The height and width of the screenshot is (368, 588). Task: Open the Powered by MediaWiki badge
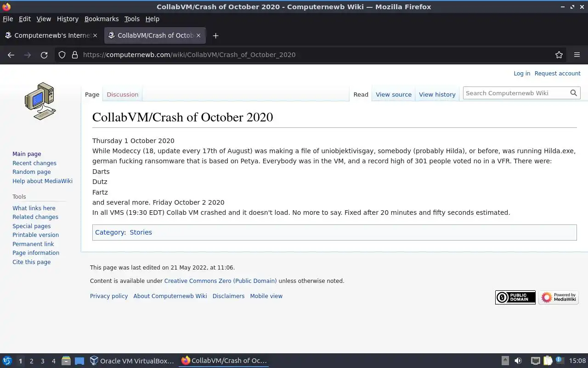(559, 298)
